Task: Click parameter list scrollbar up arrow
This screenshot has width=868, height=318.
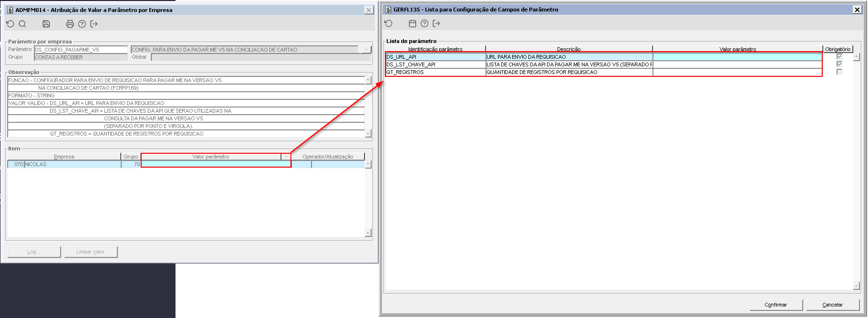Action: [x=857, y=57]
